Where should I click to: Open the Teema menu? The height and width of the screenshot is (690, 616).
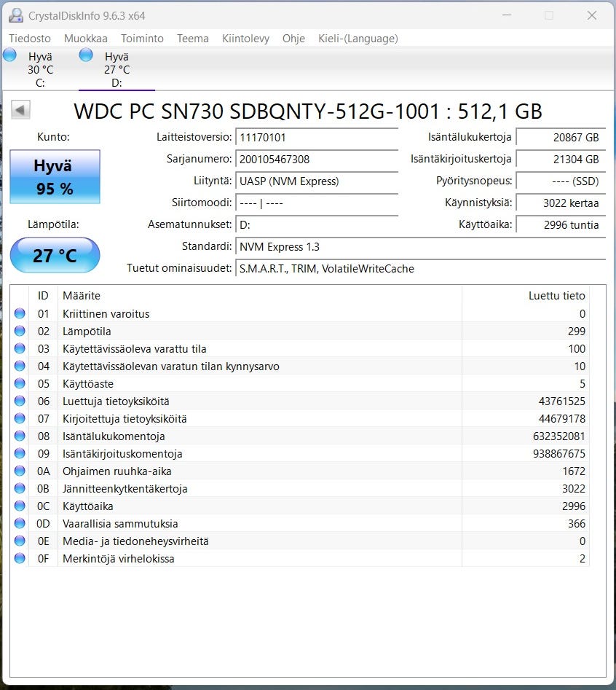[x=192, y=39]
